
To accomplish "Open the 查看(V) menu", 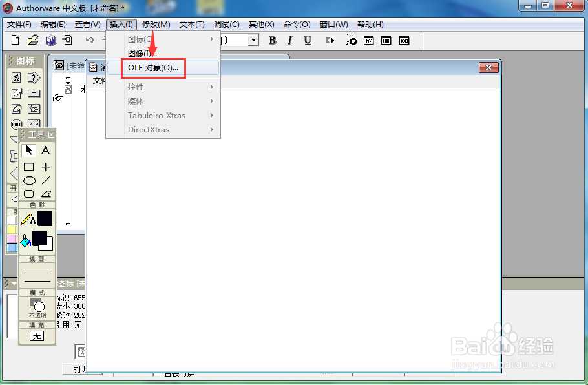I will [87, 25].
